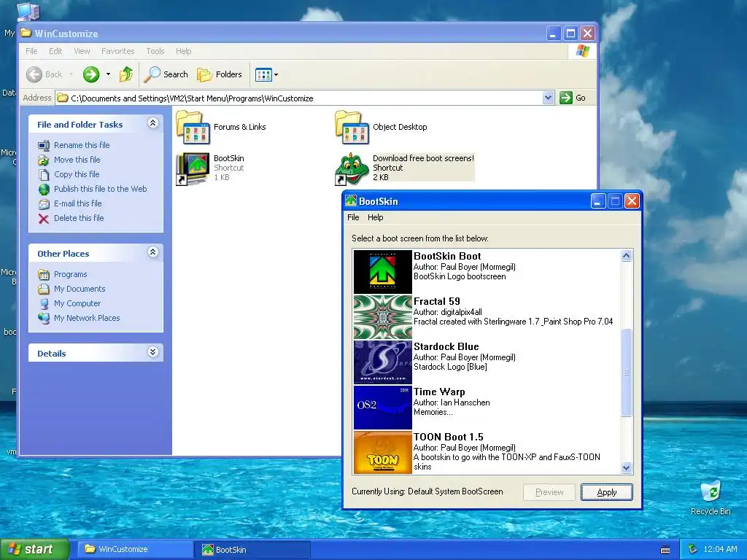Click Delete this file link
The height and width of the screenshot is (560, 747).
pyautogui.click(x=79, y=218)
